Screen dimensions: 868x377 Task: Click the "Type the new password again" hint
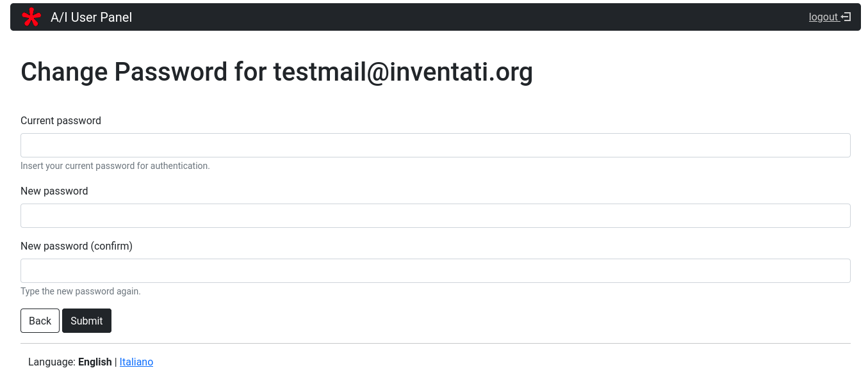(81, 292)
